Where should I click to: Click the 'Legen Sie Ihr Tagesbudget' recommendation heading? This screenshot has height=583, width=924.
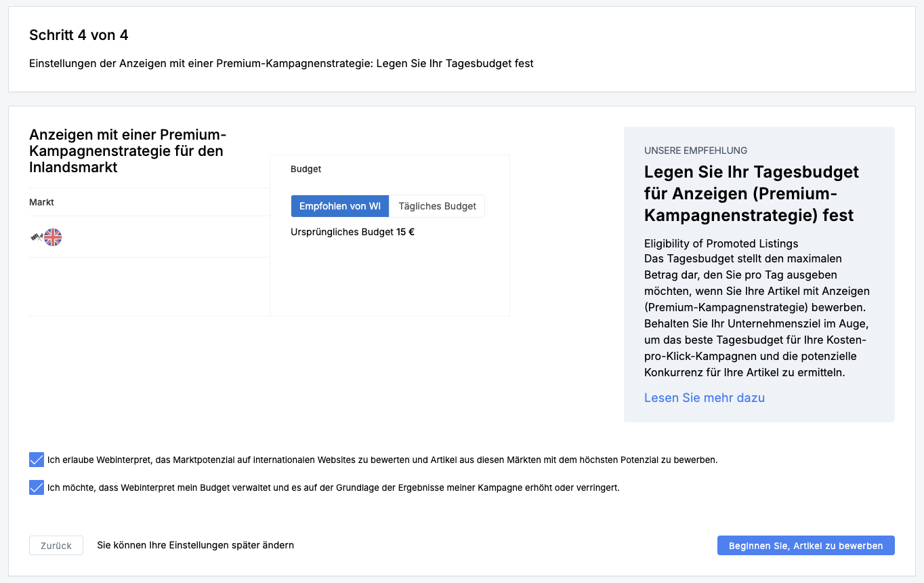click(x=751, y=194)
